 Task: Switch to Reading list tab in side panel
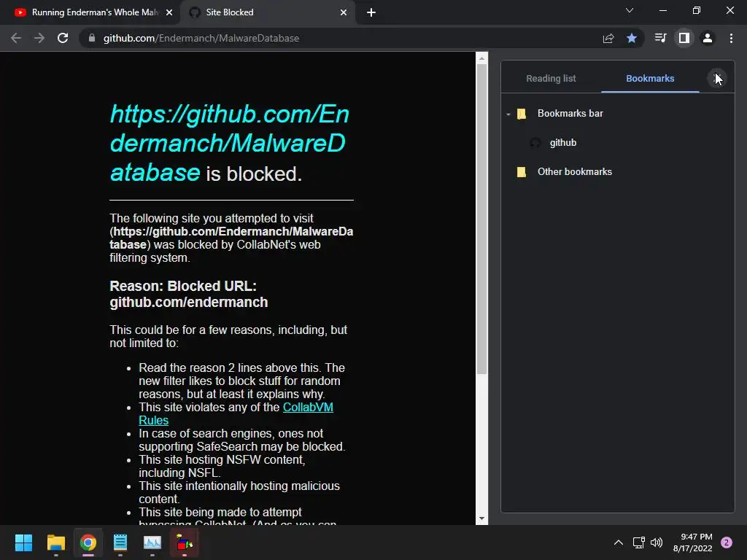pos(551,79)
